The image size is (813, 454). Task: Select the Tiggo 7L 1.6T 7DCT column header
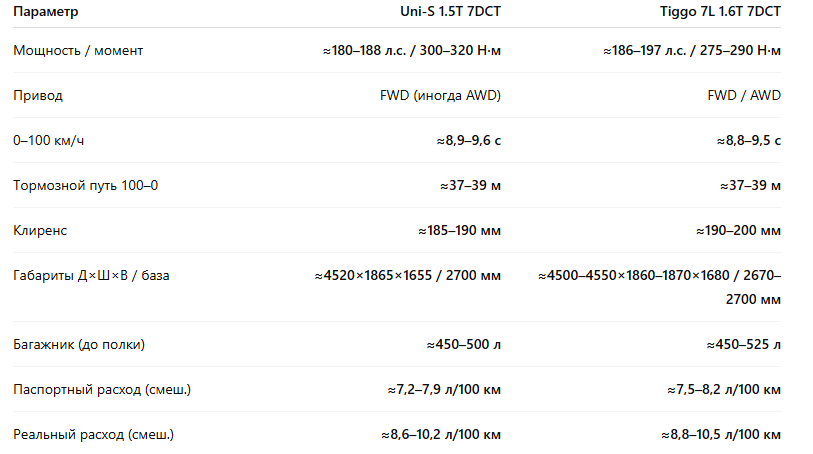pos(720,11)
